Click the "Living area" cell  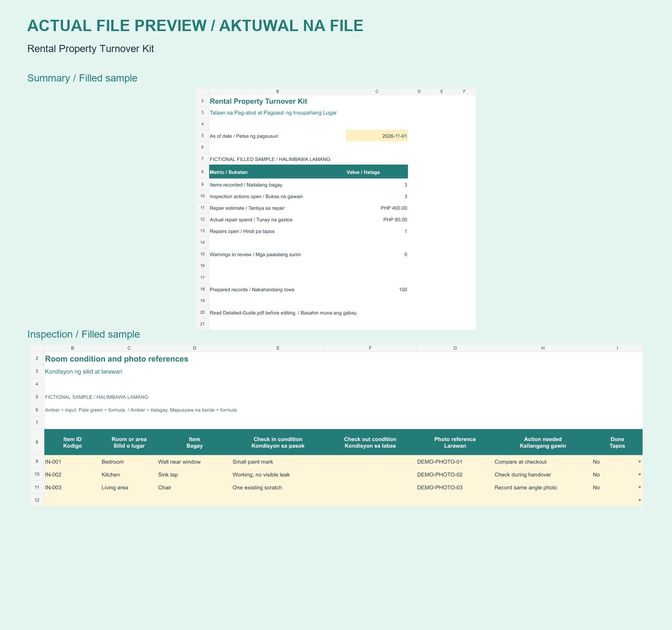[129, 488]
